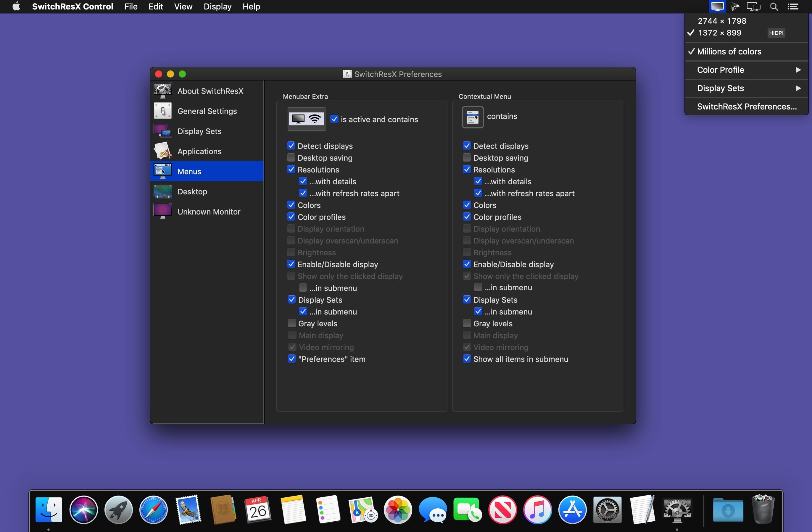Launch Safari from the Dock
Viewport: 812px width, 532px height.
[153, 510]
